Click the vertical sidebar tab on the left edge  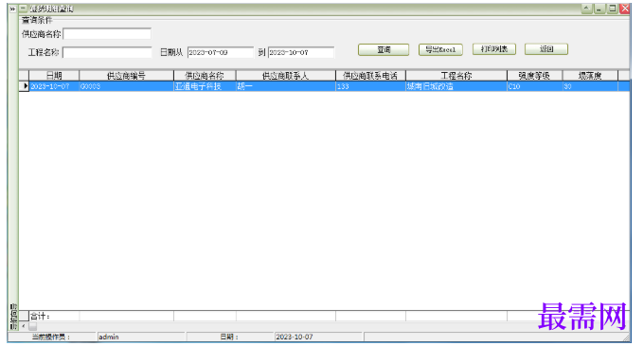pyautogui.click(x=13, y=317)
